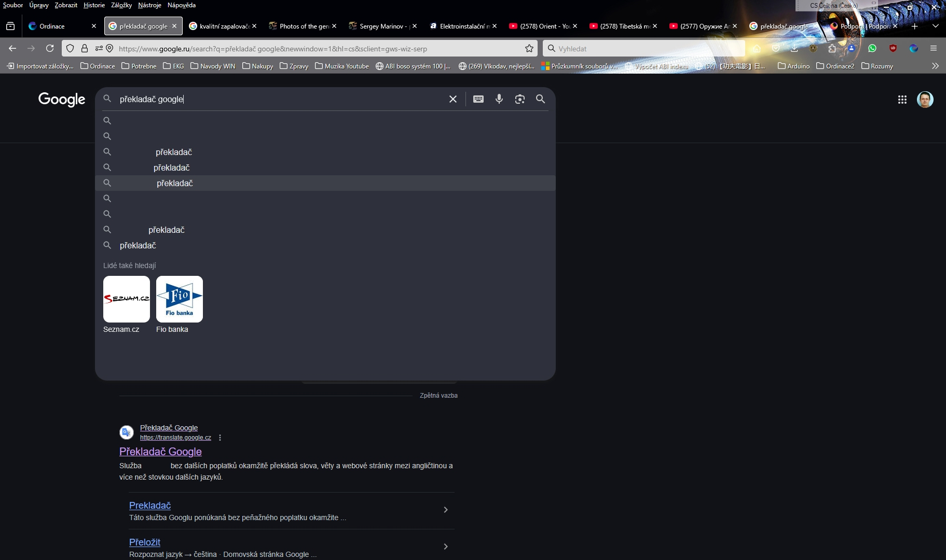Close the Orient YouTube tab
The width and height of the screenshot is (946, 560).
click(x=575, y=26)
